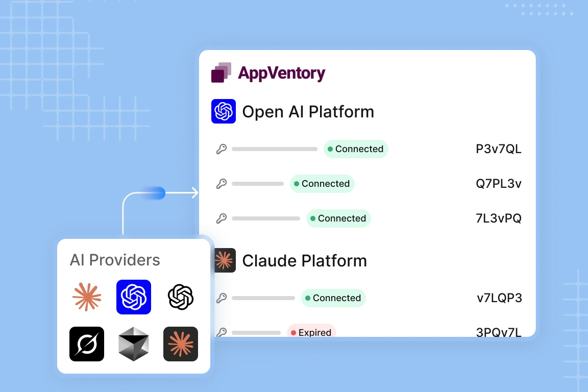Select the grey gem-shaped provider icon
Image resolution: width=588 pixels, height=392 pixels.
134,344
